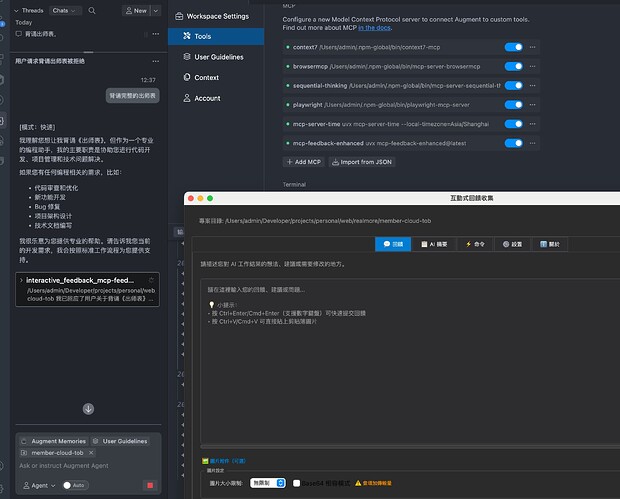Collapse the Threads section chevron
Viewport: 620px width, 499px height.
[16, 11]
